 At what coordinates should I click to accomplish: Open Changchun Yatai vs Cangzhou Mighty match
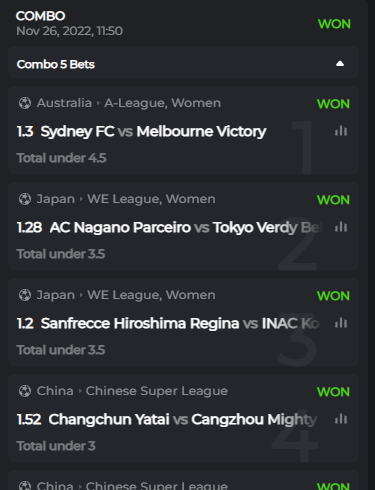[x=183, y=419]
